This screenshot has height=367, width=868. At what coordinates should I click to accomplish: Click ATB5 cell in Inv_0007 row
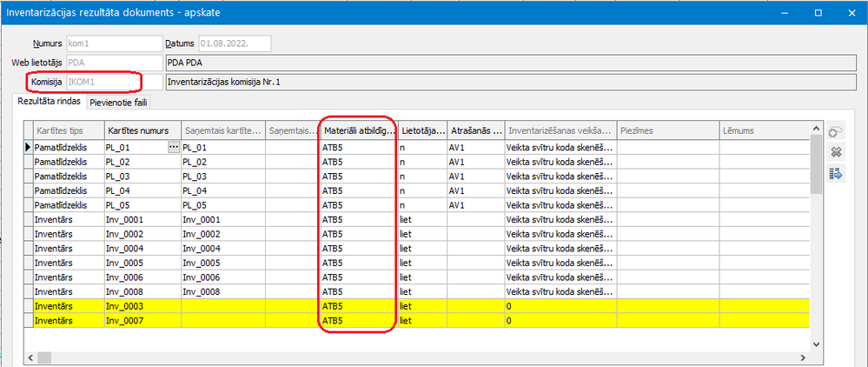coord(359,320)
